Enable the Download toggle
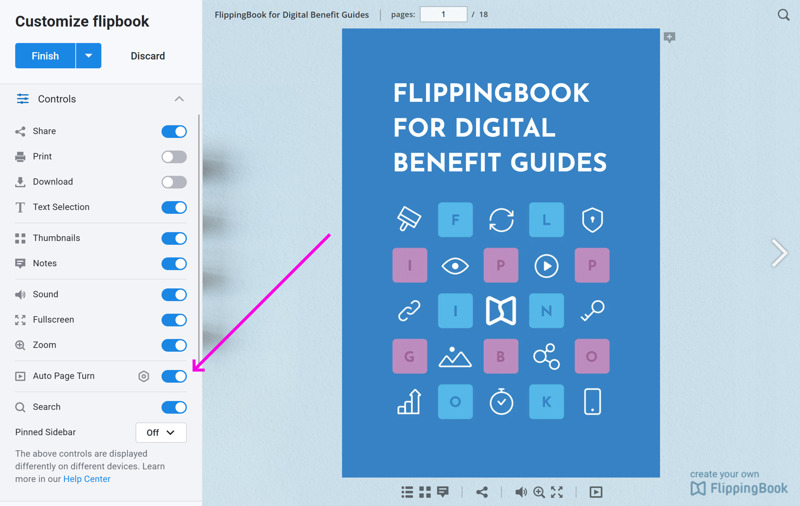 click(x=174, y=182)
